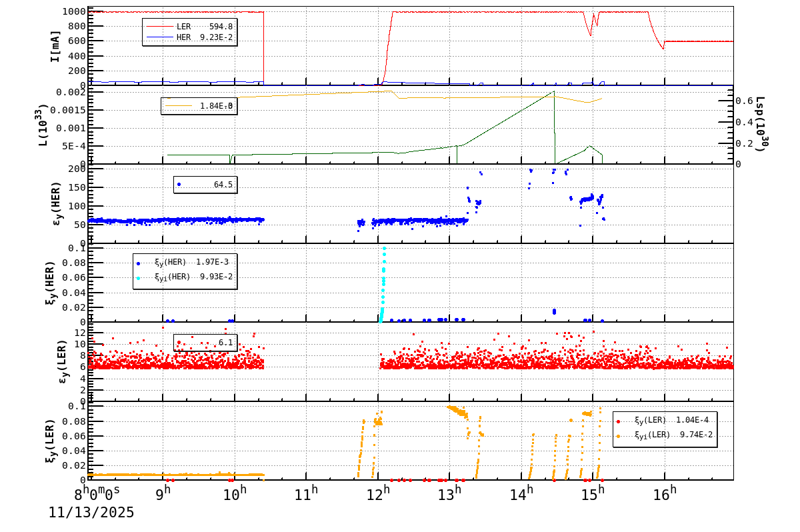Image resolution: width=800 pixels, height=532 pixels.
Task: Select the blue HER line marker in current legend
Action: 160,36
